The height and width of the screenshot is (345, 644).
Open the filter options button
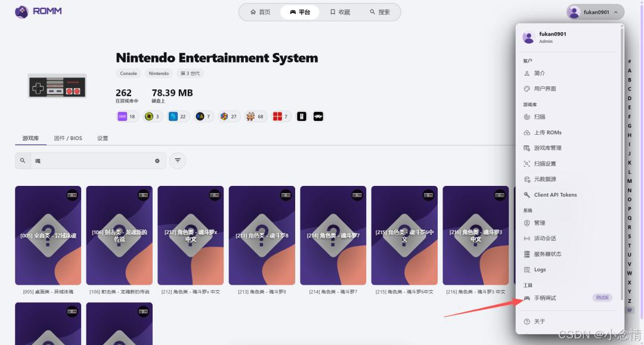[x=178, y=160]
